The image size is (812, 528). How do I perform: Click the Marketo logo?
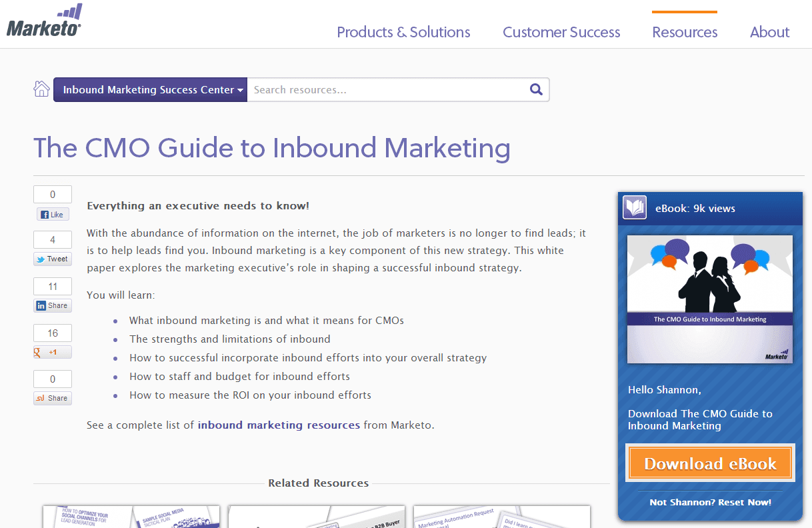[44, 21]
